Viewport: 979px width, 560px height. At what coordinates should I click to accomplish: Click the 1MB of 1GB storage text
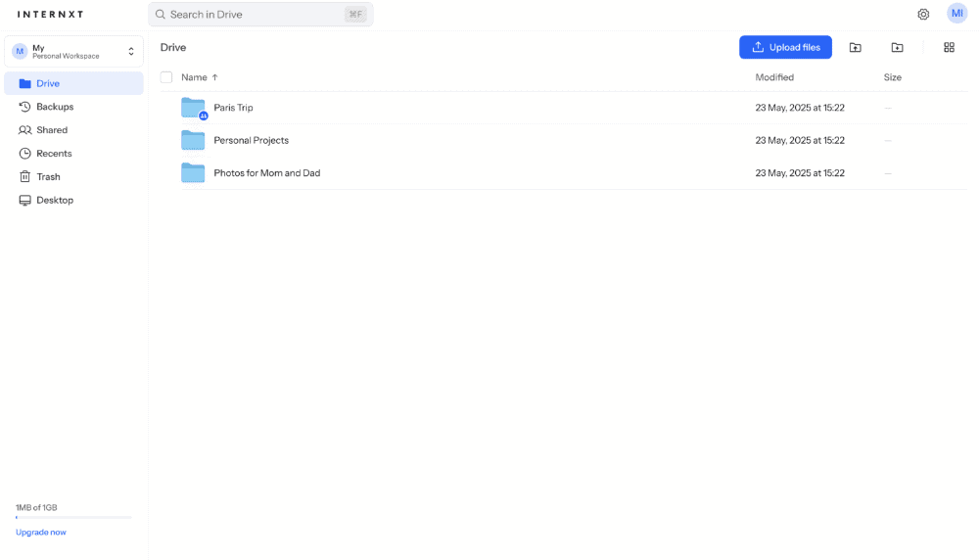tap(36, 507)
